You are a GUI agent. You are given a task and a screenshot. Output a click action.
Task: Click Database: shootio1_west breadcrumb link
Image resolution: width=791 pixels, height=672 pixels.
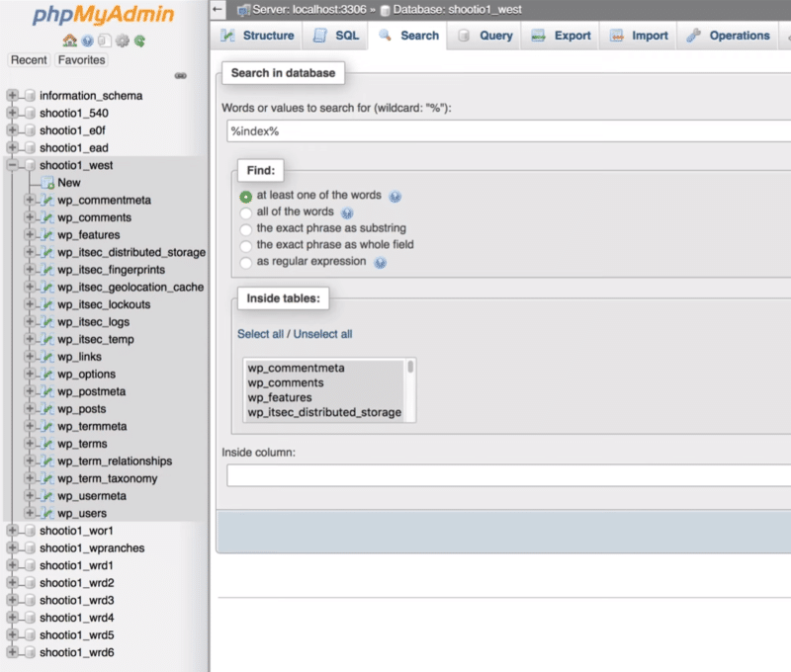457,10
